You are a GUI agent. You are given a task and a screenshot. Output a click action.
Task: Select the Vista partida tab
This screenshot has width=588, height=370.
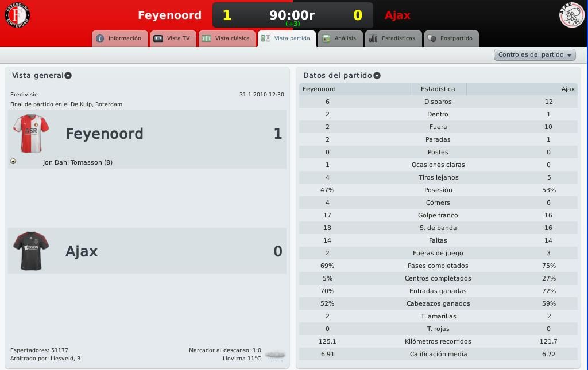tap(287, 38)
